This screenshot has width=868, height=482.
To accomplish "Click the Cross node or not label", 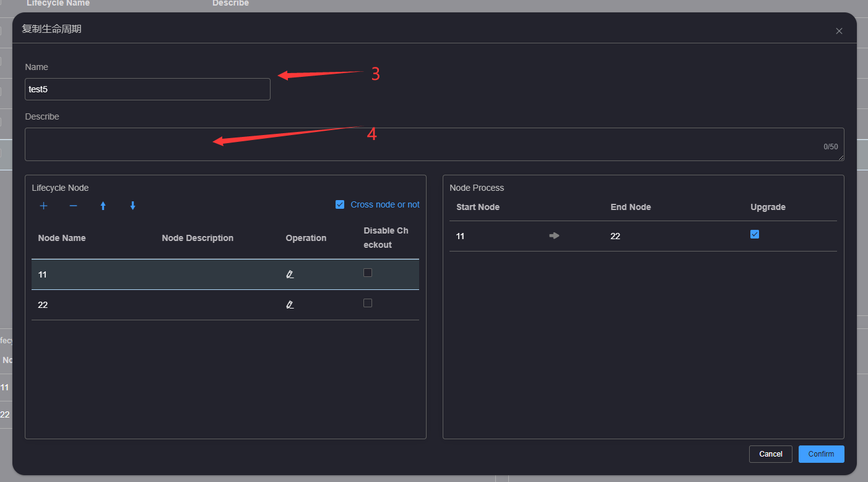I will [x=385, y=204].
